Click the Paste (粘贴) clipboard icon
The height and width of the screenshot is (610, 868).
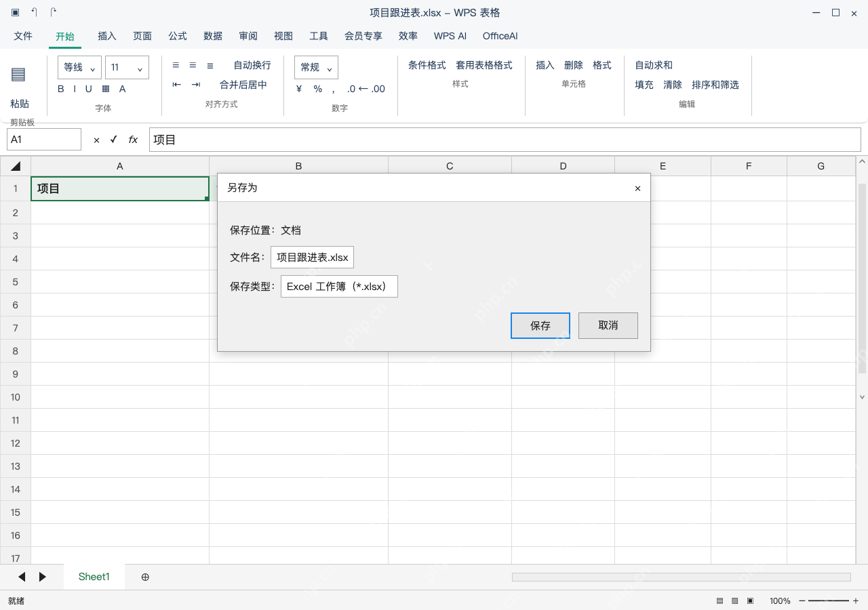coord(19,75)
